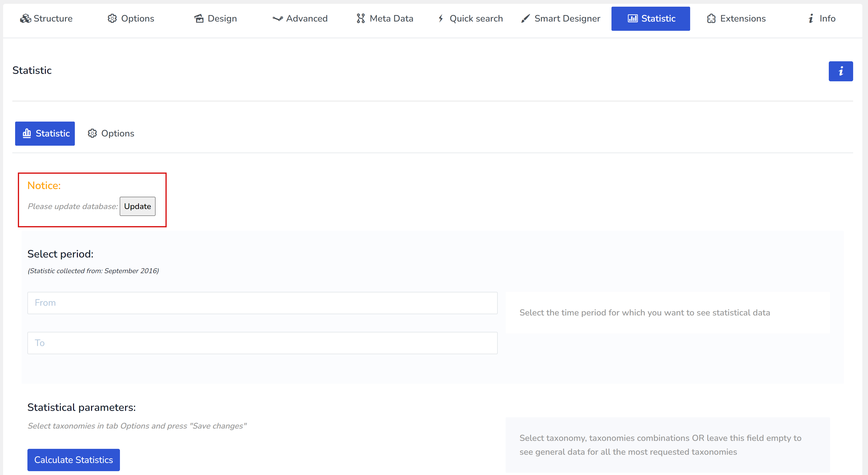This screenshot has height=475, width=868.
Task: Click the Calculate Statistics button
Action: click(74, 460)
